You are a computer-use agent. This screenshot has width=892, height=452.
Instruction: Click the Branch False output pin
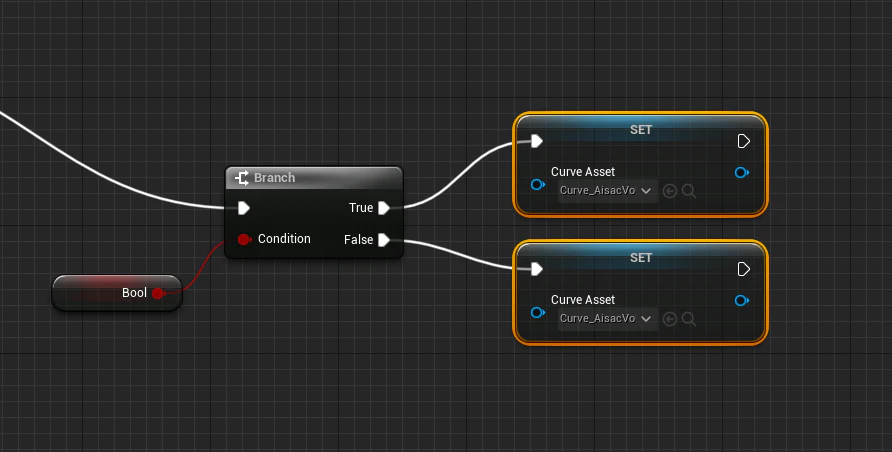point(384,240)
